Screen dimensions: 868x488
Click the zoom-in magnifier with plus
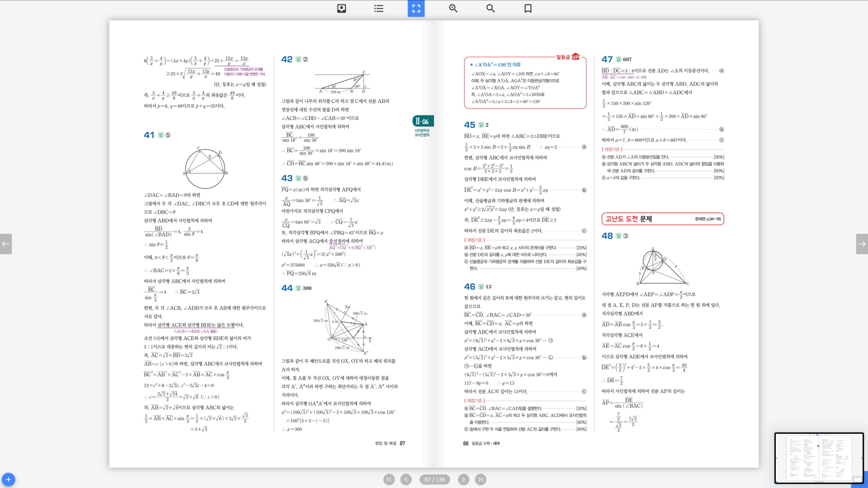pos(453,8)
